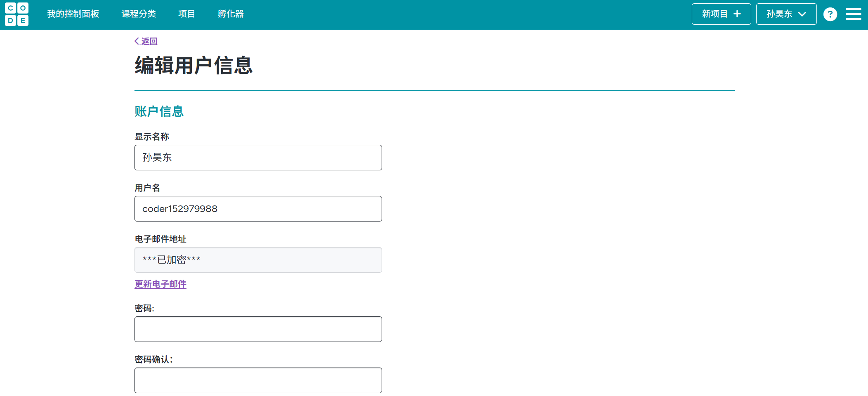
Task: Focus the 密码确认 input field
Action: tap(258, 380)
